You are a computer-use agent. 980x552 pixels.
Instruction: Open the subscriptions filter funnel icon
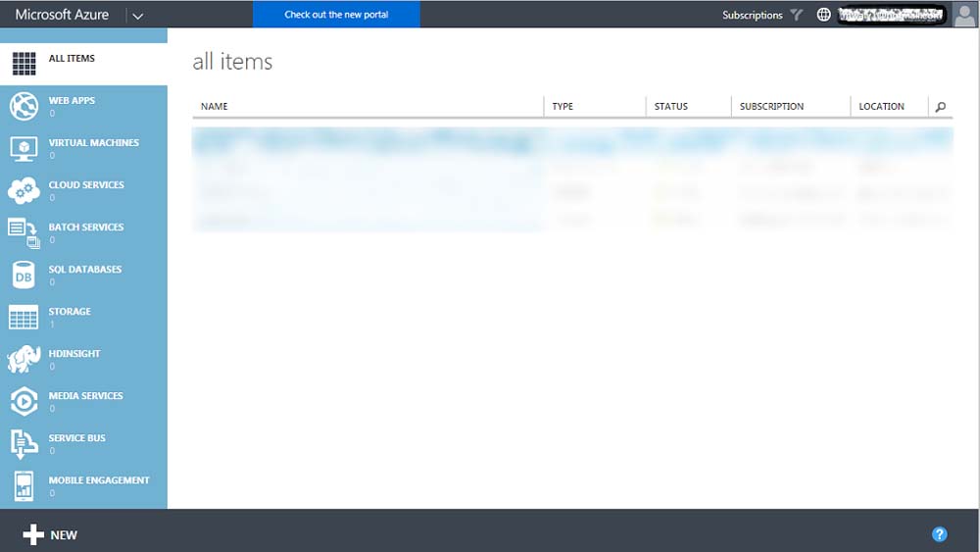click(797, 15)
